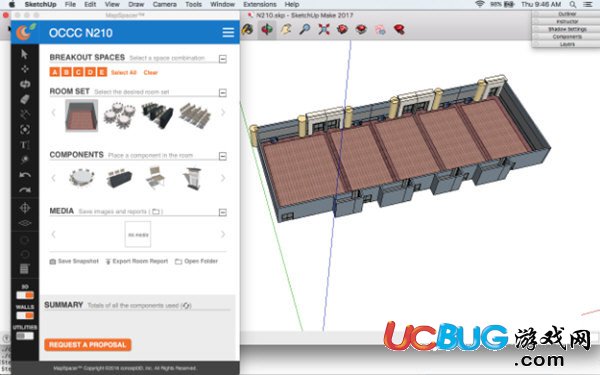Toggle the Walls switch
This screenshot has width=600, height=375.
pyautogui.click(x=25, y=316)
